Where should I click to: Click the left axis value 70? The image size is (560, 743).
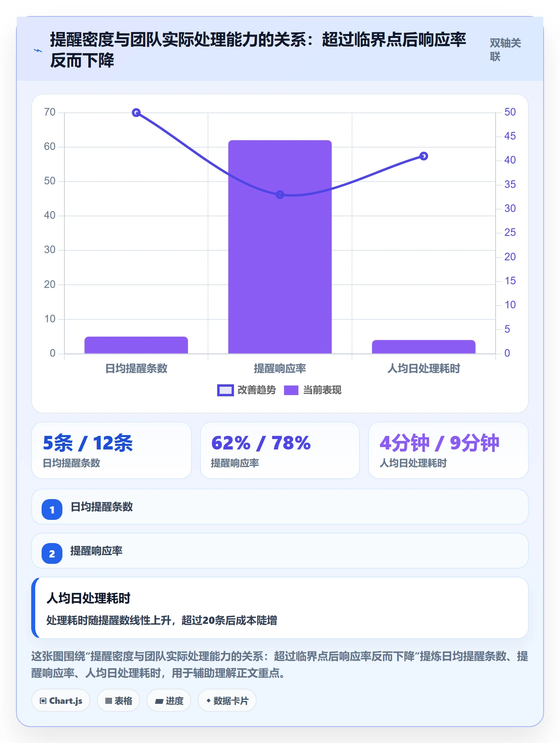pyautogui.click(x=50, y=112)
